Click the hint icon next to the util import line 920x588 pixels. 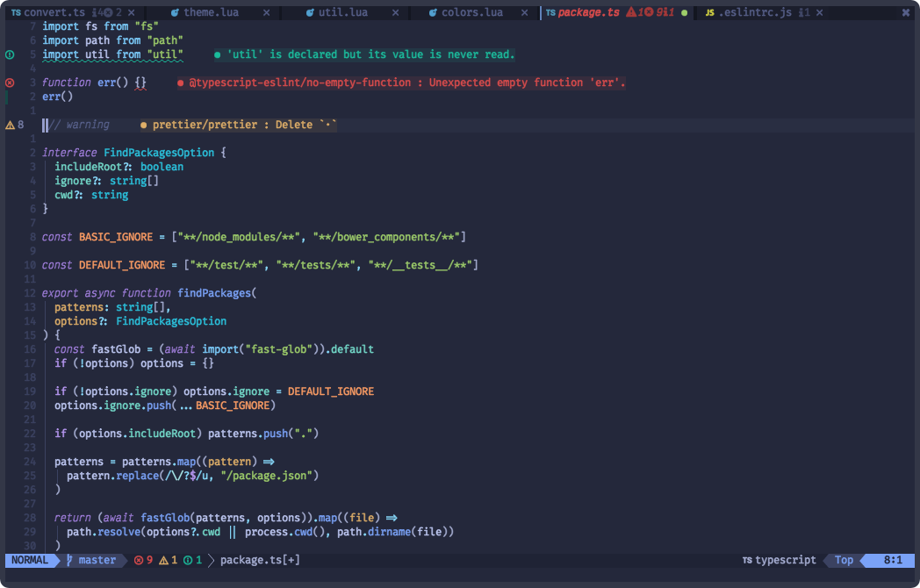(9, 54)
